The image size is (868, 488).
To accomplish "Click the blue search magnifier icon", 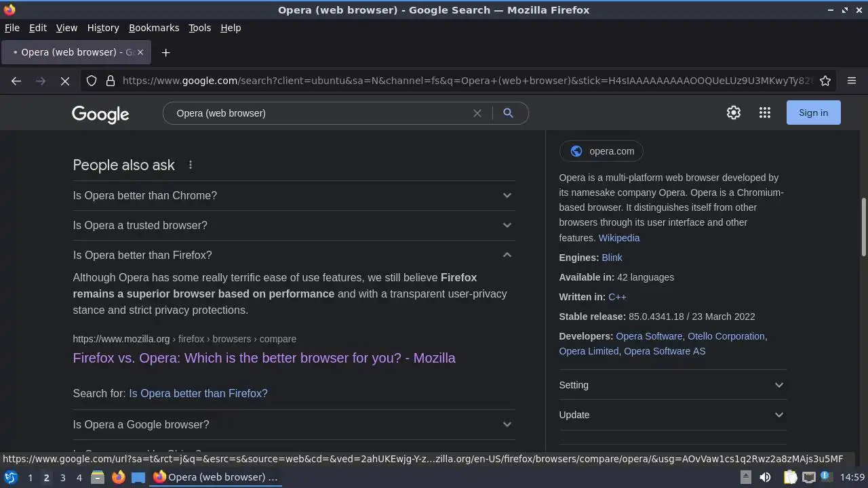I will tap(508, 113).
